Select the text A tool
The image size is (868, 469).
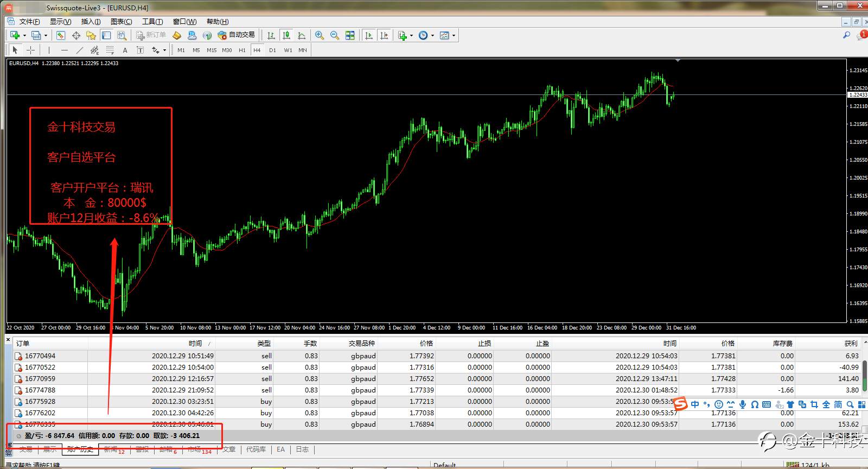[x=125, y=50]
